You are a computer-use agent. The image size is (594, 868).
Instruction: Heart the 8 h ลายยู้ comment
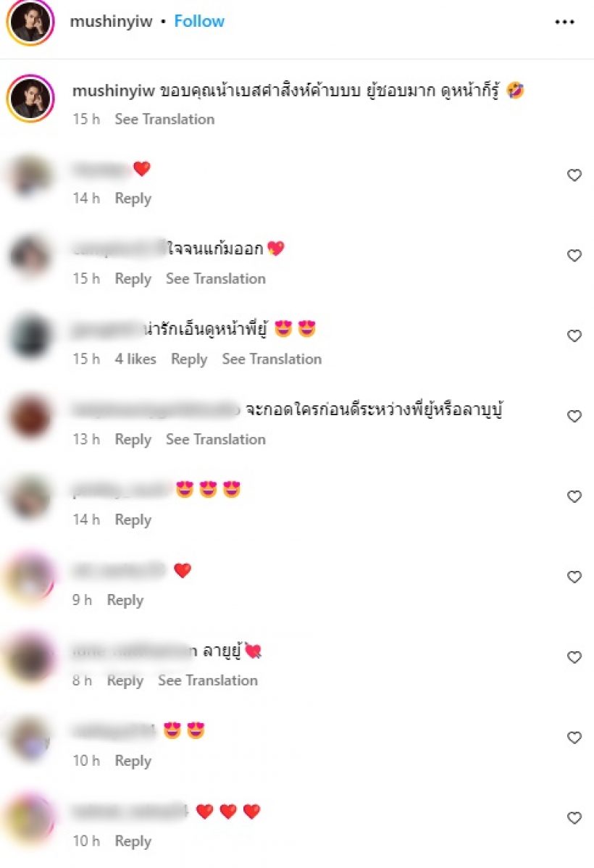coord(574,657)
